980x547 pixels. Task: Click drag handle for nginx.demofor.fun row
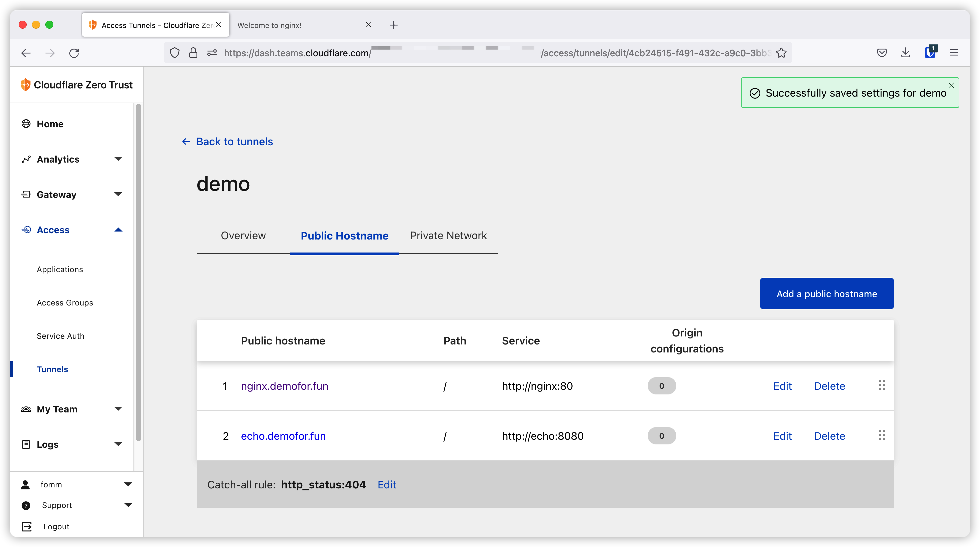click(x=882, y=385)
